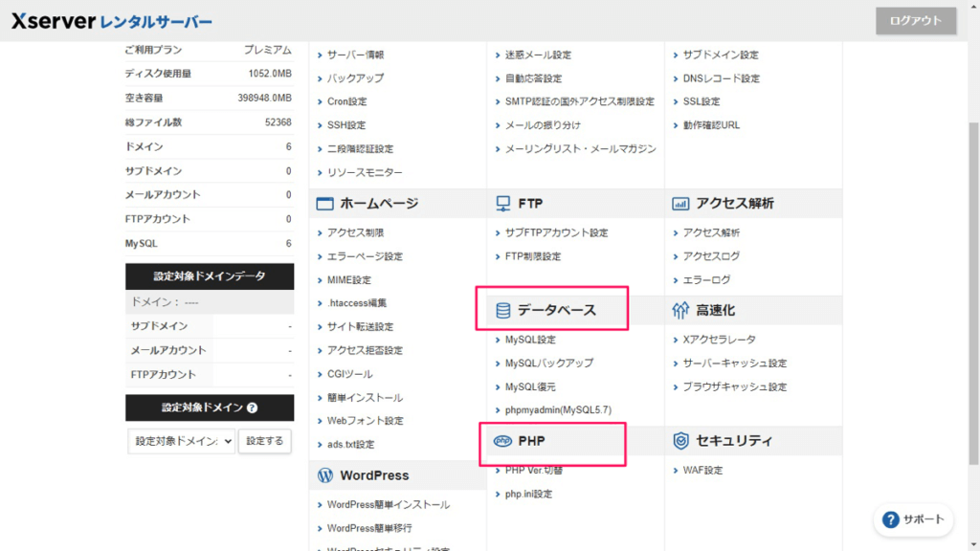The image size is (980, 551).
Task: Open SSL設定 link
Action: click(702, 101)
